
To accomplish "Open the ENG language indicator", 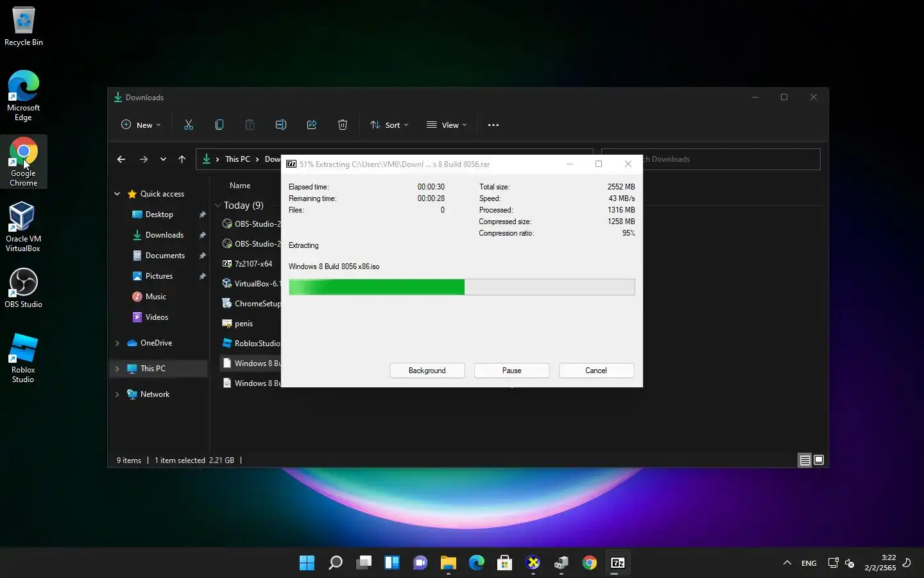I will (x=809, y=563).
